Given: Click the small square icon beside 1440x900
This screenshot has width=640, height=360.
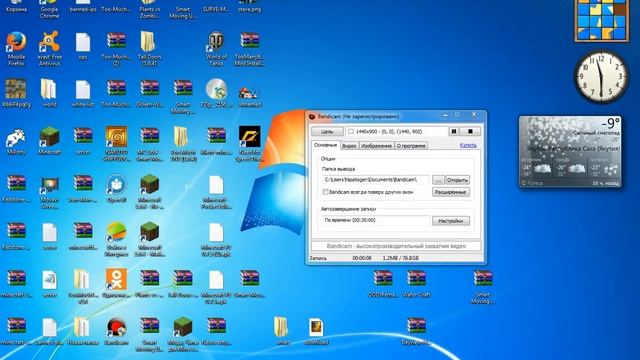Looking at the screenshot, I should tap(350, 131).
